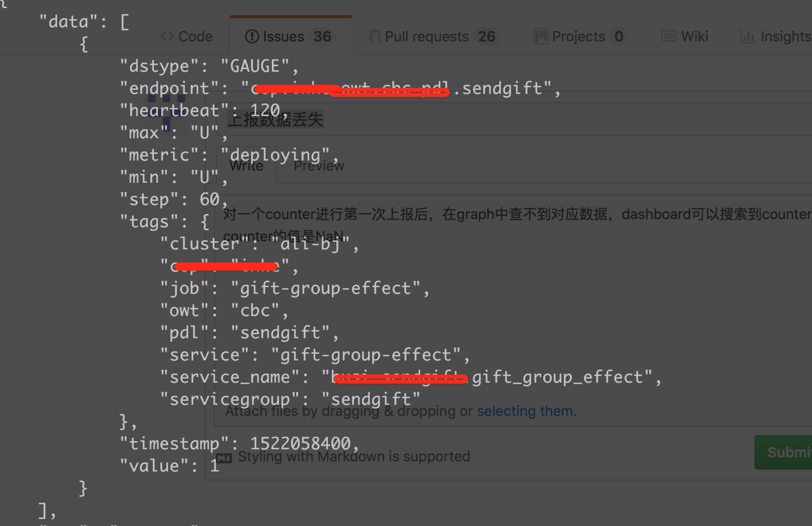Click the Pull requests count badge 26
812x526 pixels.
pos(486,37)
